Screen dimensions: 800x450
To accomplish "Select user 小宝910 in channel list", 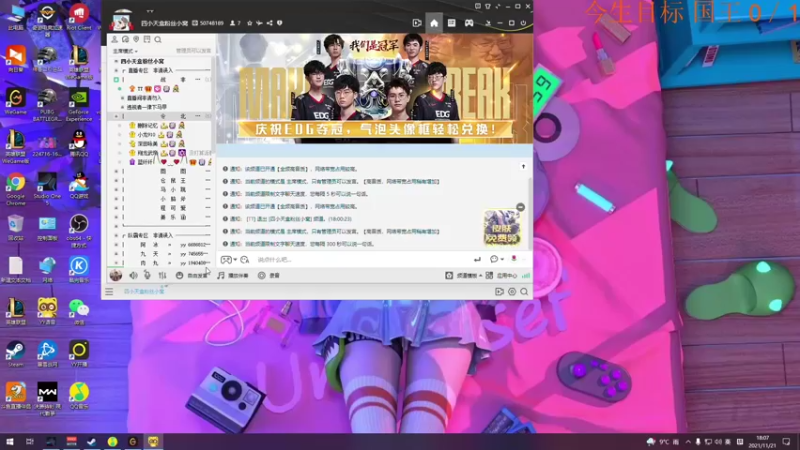I will (146, 135).
